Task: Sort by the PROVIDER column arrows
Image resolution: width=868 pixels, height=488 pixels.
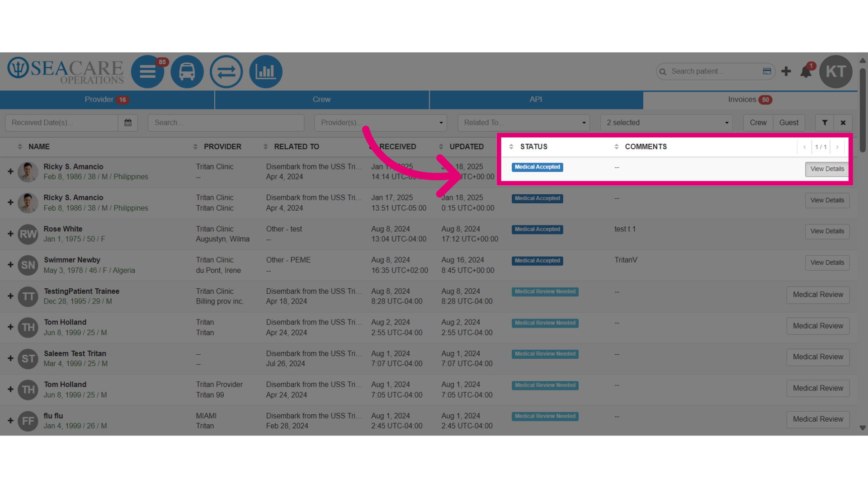Action: point(195,146)
